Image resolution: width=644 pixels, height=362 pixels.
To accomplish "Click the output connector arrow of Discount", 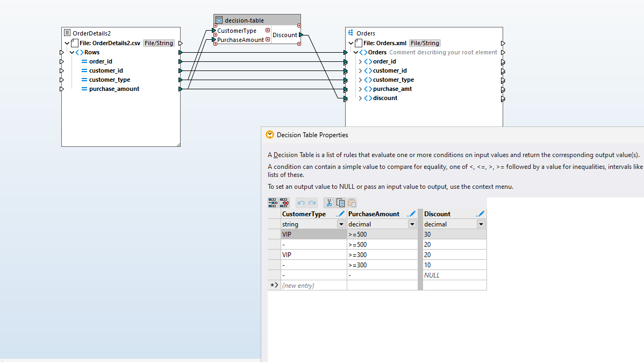I will click(x=300, y=34).
